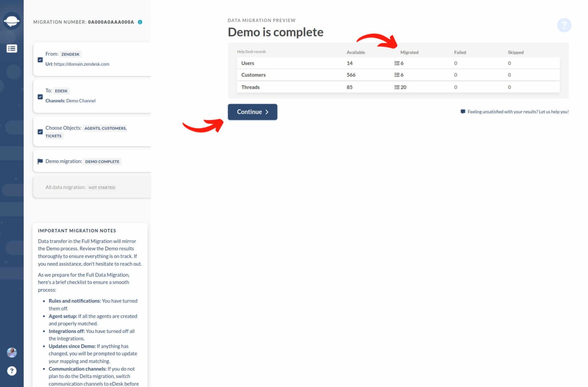
Task: Toggle the From Zendesk step checkbox
Action: coord(40,60)
